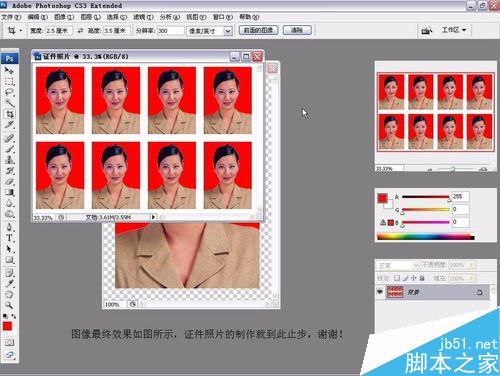The width and height of the screenshot is (500, 376).
Task: Open the 窗口 menu
Action: click(x=223, y=17)
